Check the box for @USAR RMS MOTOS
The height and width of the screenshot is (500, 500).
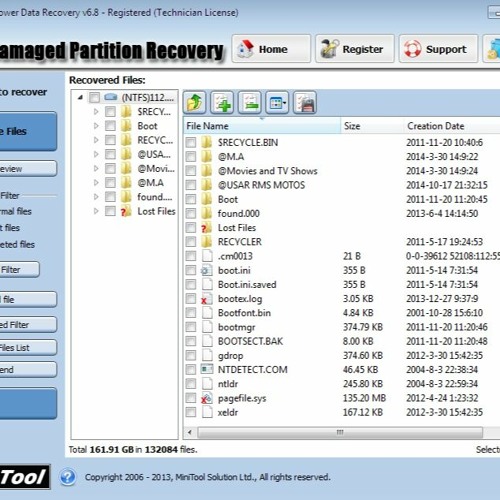coord(191,185)
